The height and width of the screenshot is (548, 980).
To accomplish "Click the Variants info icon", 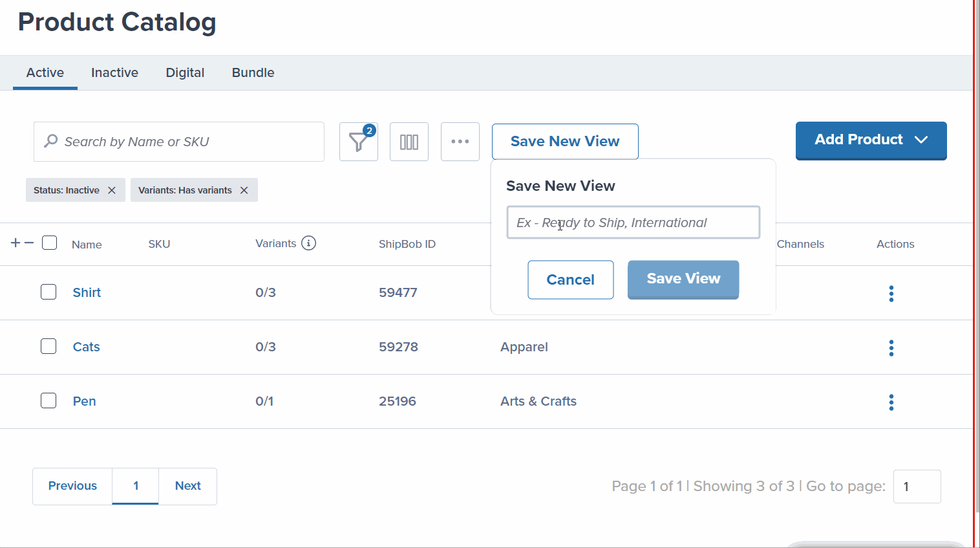I will pos(308,243).
